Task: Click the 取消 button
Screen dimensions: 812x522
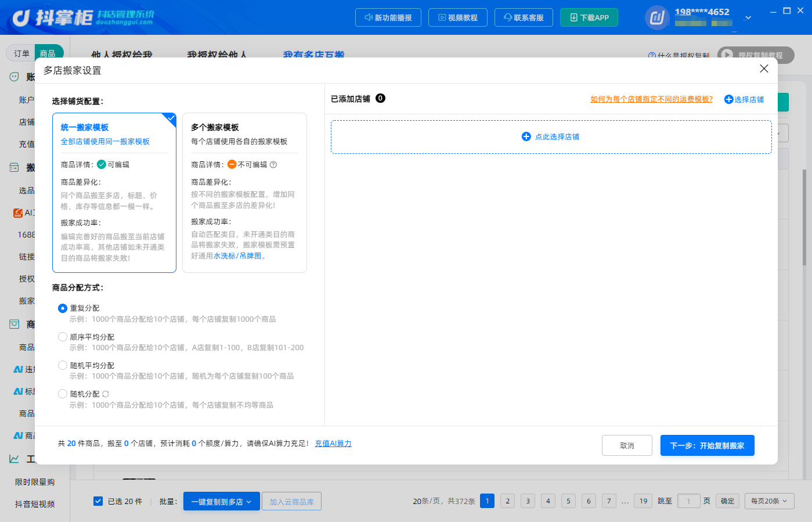Action: (627, 445)
